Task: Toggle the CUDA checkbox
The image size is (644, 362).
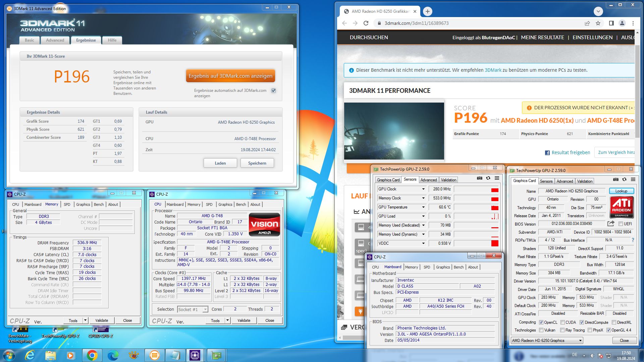Action: (x=562, y=322)
